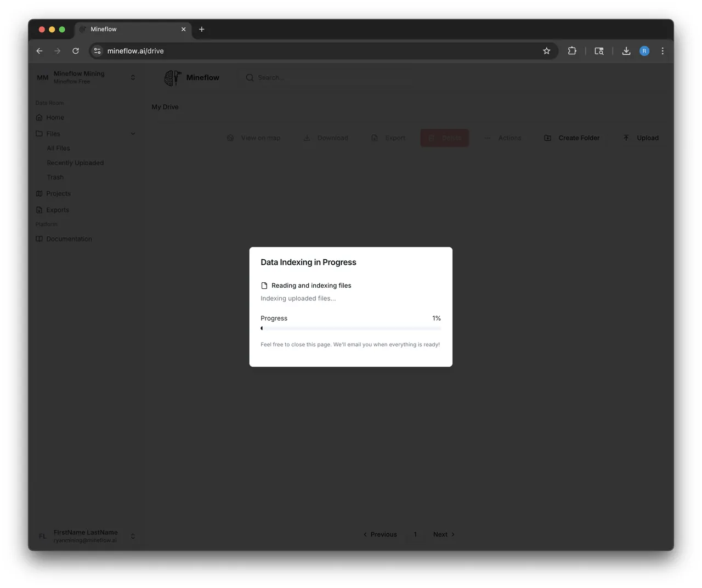Viewport: 702px width, 588px height.
Task: Click the My Drive breadcrumb
Action: coord(165,107)
